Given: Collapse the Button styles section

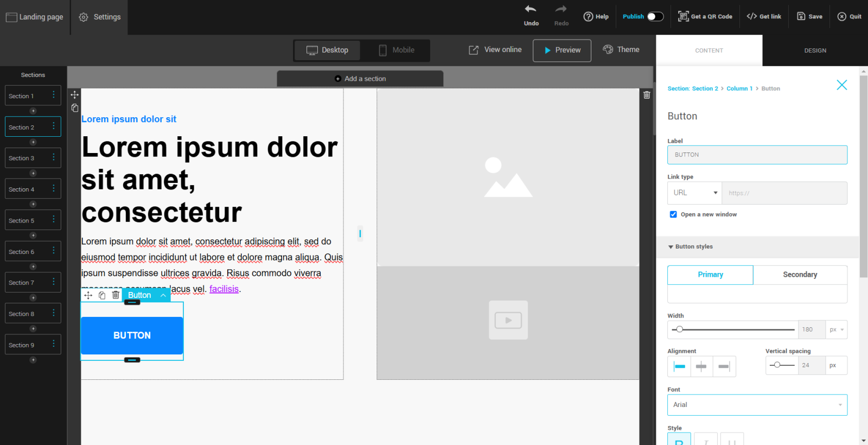Looking at the screenshot, I should (x=671, y=246).
